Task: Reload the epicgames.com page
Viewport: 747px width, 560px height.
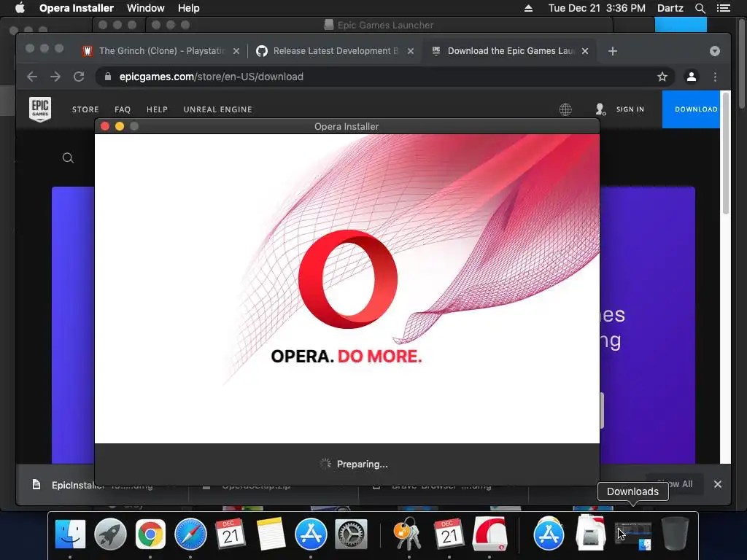Action: [79, 77]
